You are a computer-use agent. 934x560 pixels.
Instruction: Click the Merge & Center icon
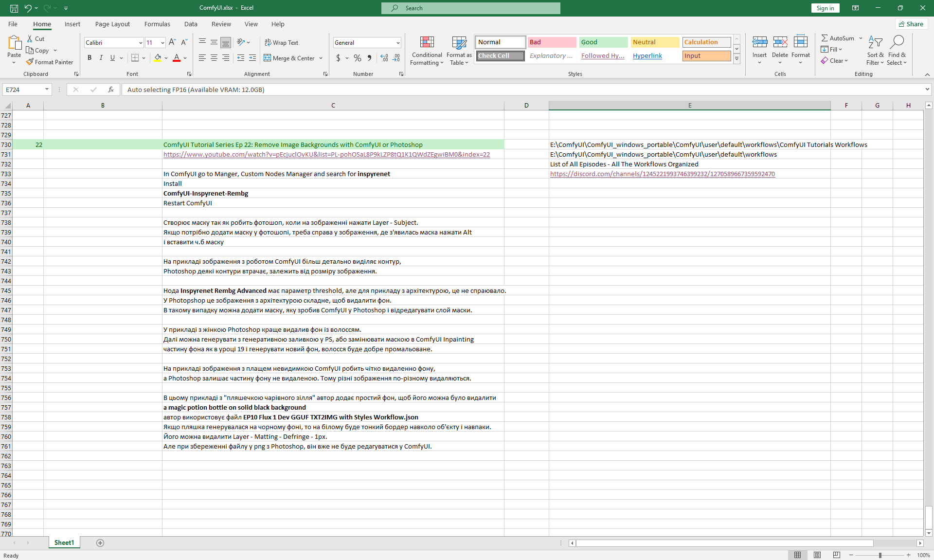click(x=268, y=58)
